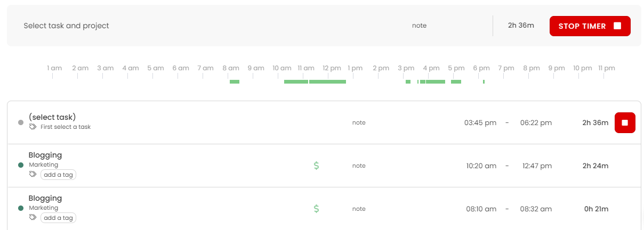Choose a task via the "(select task)" entry title
644x230 pixels.
coord(52,117)
